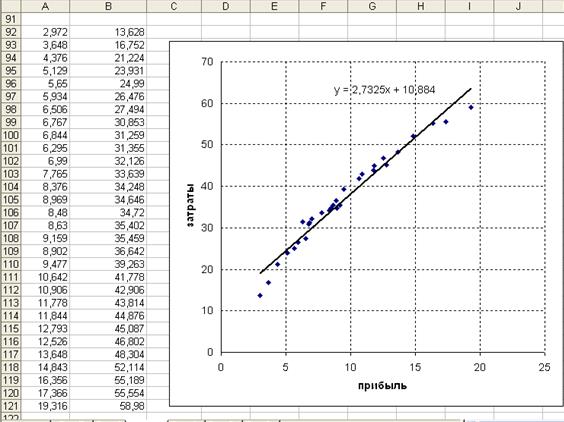Select the trendline equation label on chart

coord(385,90)
